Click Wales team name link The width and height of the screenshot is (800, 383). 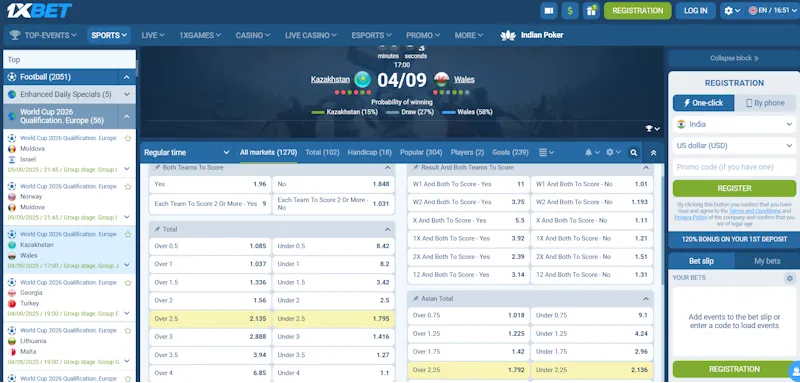[x=464, y=80]
